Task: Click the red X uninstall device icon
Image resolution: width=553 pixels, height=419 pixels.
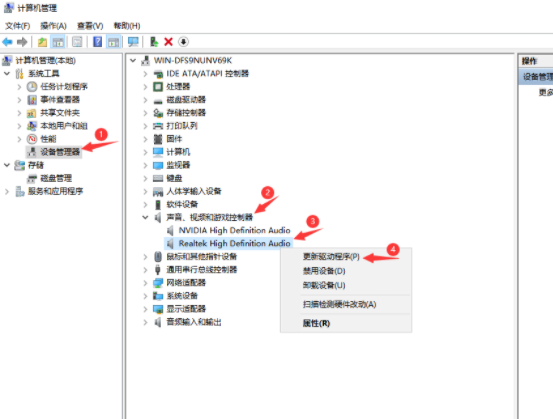Action: pos(169,42)
